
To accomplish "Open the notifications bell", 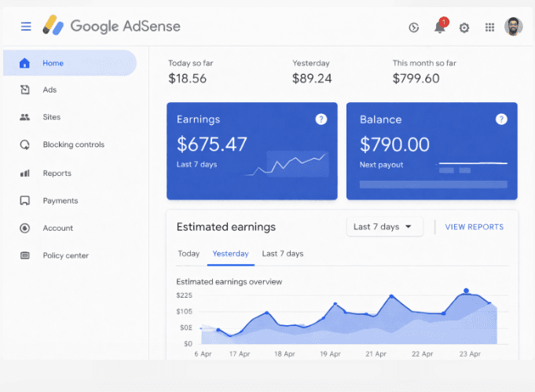I will [440, 26].
